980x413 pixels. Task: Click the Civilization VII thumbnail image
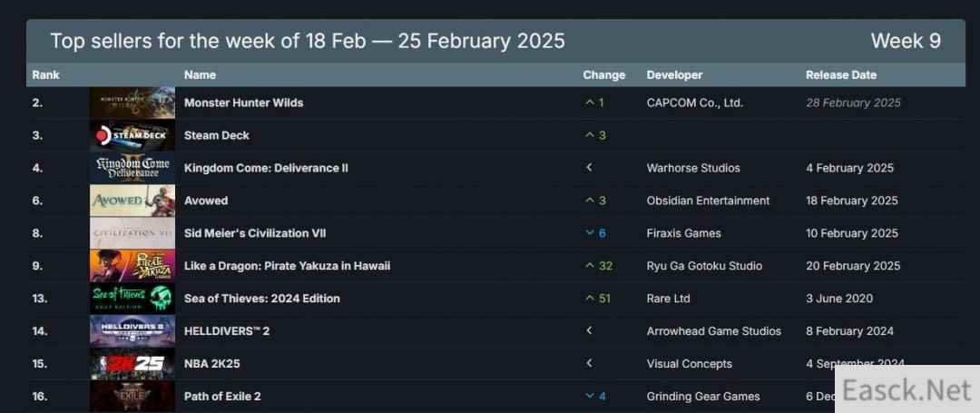coord(132,233)
